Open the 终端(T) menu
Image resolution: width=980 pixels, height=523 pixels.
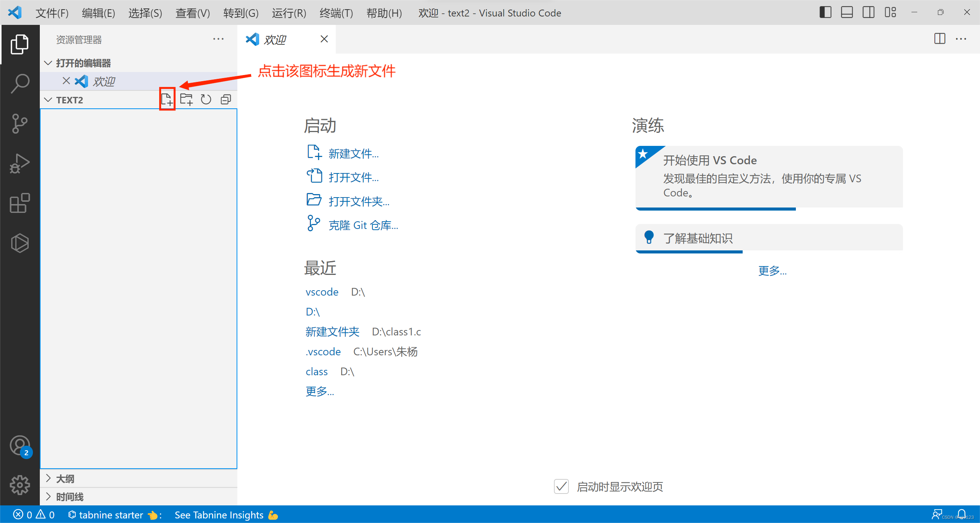336,13
